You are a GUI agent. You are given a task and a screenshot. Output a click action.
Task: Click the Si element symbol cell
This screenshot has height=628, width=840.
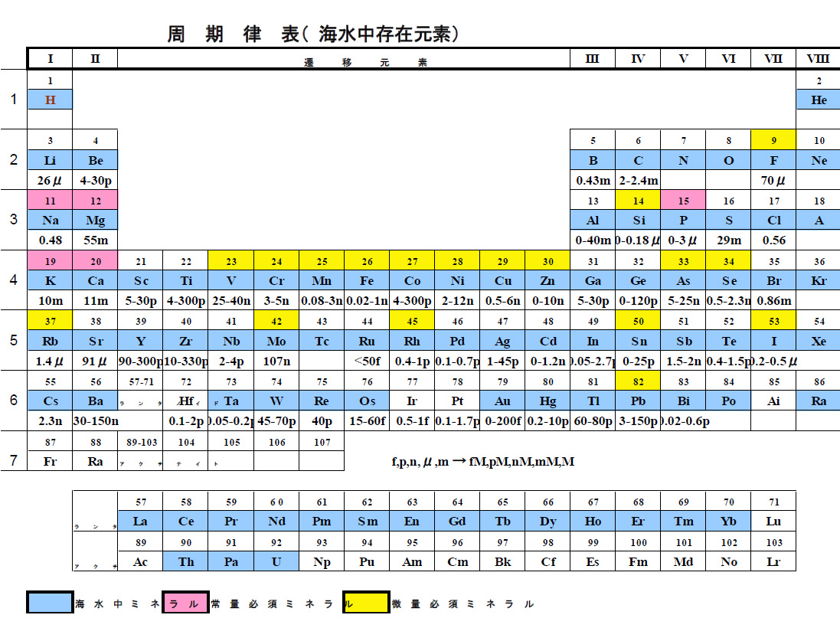click(x=638, y=221)
